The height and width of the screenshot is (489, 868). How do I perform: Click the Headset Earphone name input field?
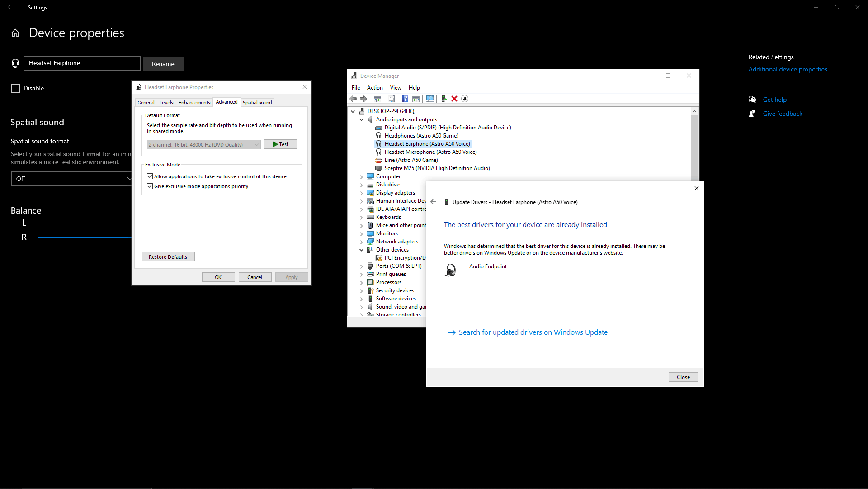point(82,63)
